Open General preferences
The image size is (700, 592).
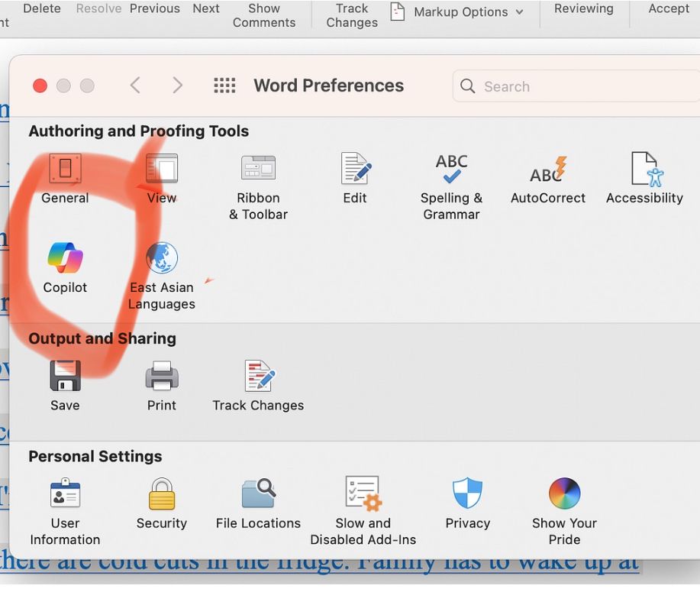65,179
